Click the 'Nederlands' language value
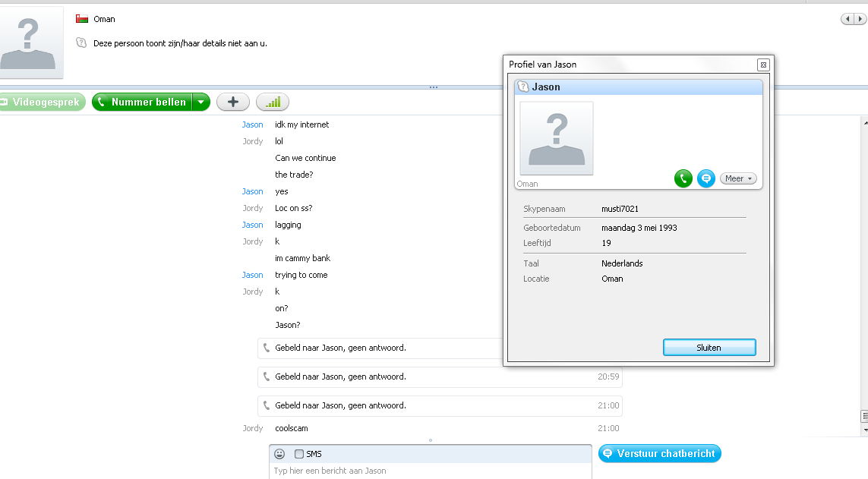 click(x=622, y=263)
